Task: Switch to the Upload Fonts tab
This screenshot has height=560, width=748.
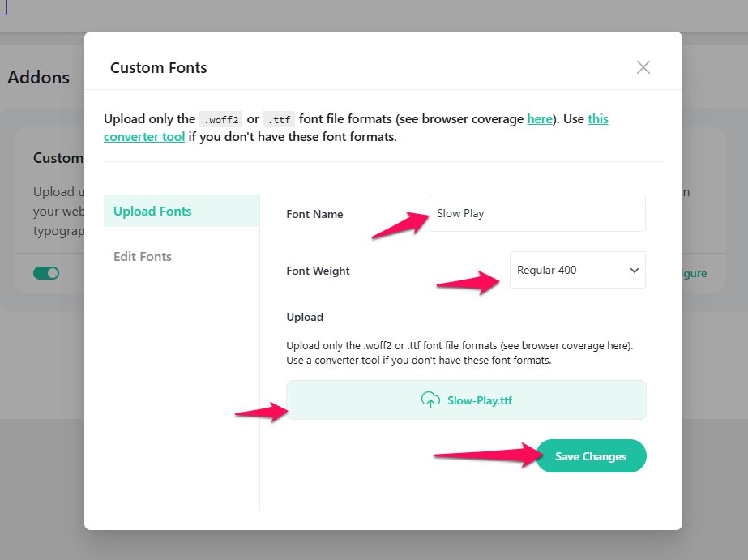Action: pos(153,212)
